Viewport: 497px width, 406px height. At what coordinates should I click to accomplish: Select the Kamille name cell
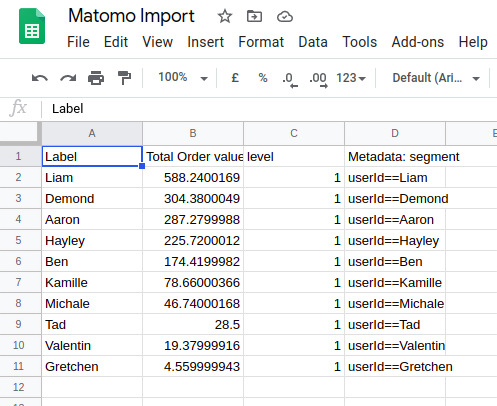(92, 282)
